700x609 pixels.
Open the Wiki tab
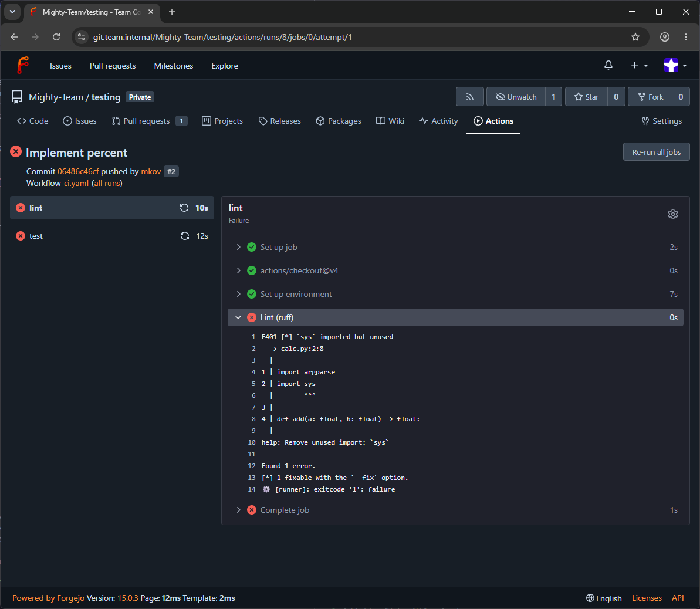click(x=390, y=121)
